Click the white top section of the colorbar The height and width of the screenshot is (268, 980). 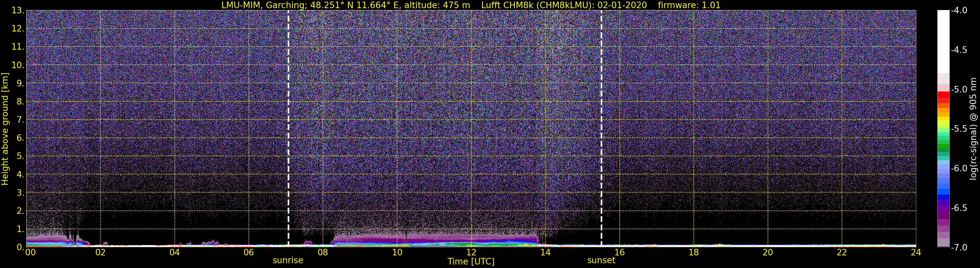click(x=944, y=42)
